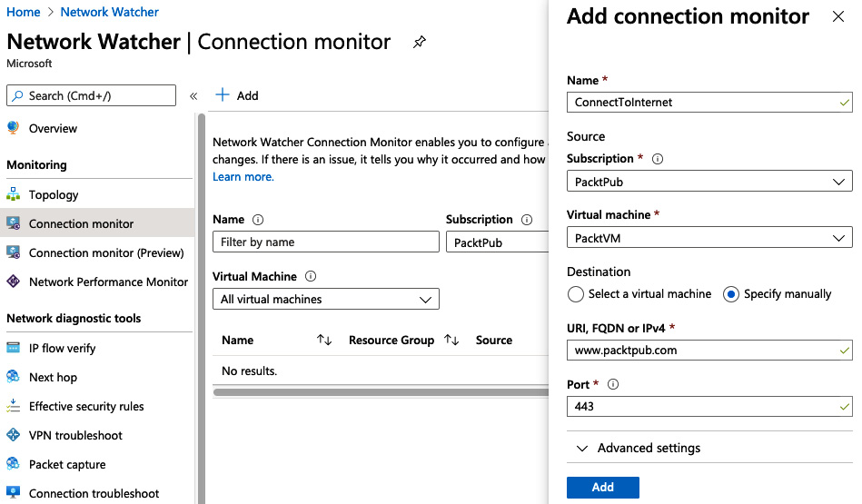862x504 pixels.
Task: Click the Topology icon
Action: click(x=14, y=194)
